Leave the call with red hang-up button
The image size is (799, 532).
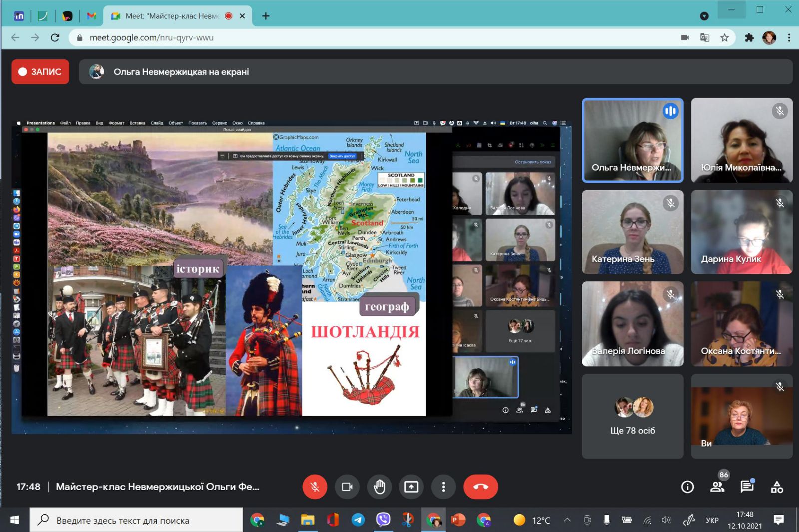[480, 487]
